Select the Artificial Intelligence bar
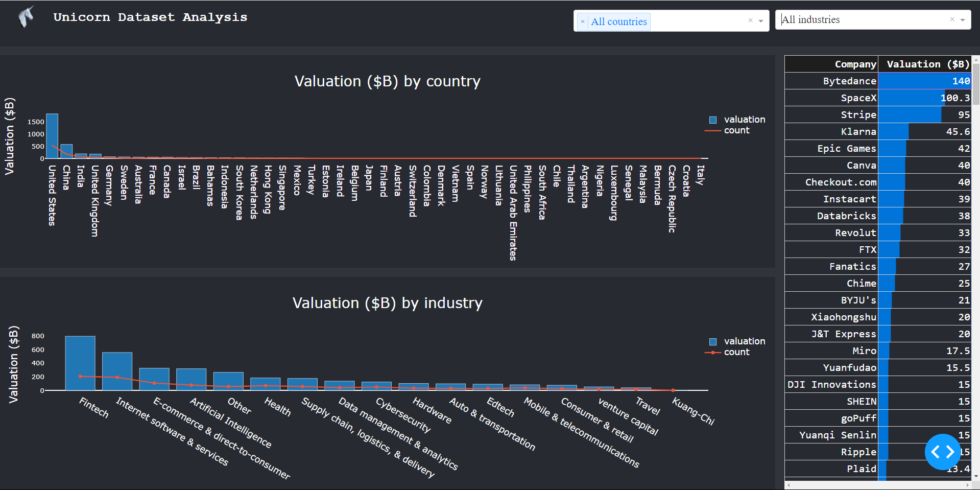 (x=192, y=380)
